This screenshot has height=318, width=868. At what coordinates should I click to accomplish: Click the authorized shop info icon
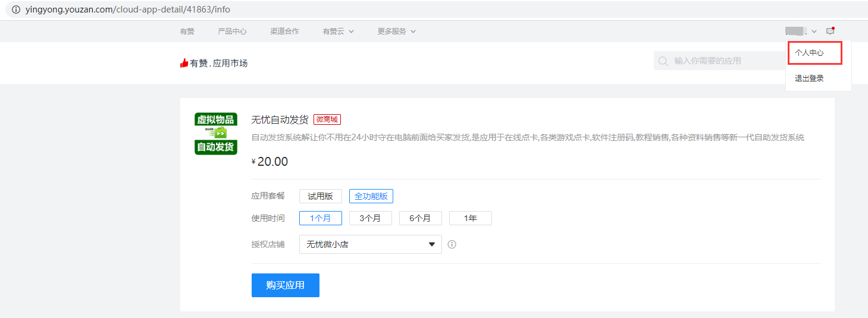452,244
